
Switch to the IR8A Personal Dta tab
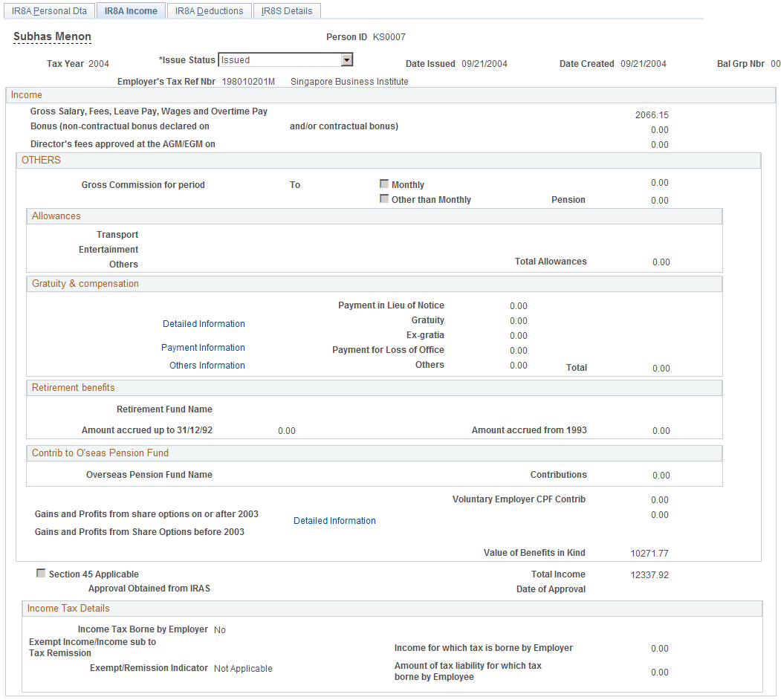tap(49, 10)
